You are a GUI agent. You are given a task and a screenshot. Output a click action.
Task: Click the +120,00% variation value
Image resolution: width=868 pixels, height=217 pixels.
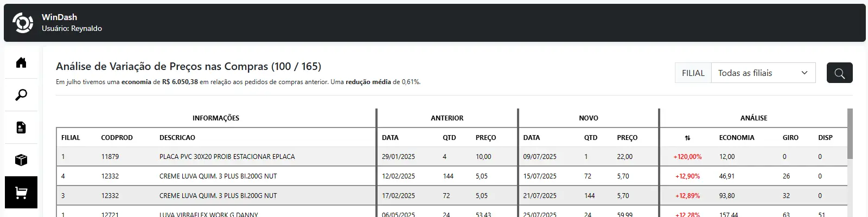[x=687, y=157]
